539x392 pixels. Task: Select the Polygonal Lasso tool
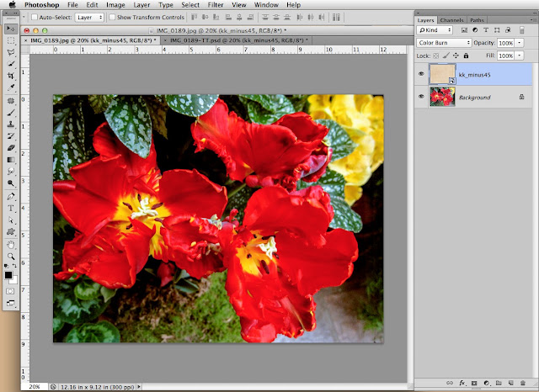click(11, 52)
